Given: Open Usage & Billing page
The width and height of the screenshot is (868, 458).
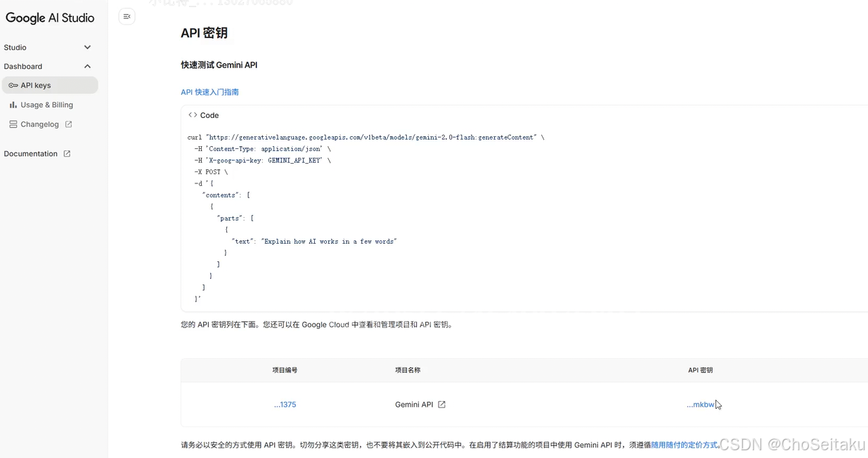Looking at the screenshot, I should pos(46,105).
